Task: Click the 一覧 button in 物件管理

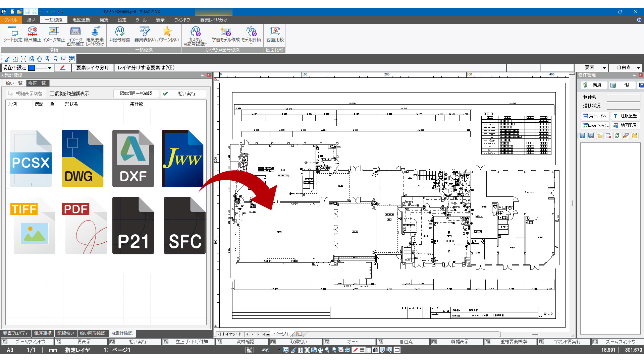Action: click(622, 85)
